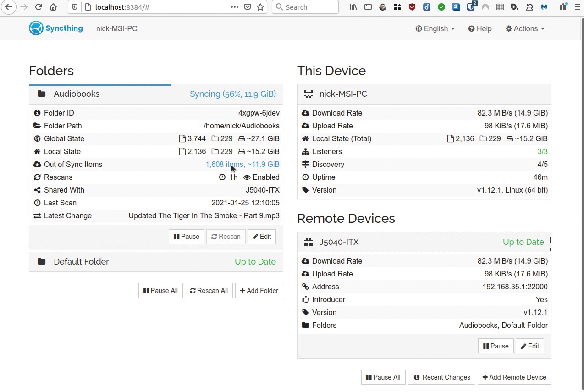Click the J5040-ITX device identicon
The height and width of the screenshot is (392, 584).
(309, 242)
